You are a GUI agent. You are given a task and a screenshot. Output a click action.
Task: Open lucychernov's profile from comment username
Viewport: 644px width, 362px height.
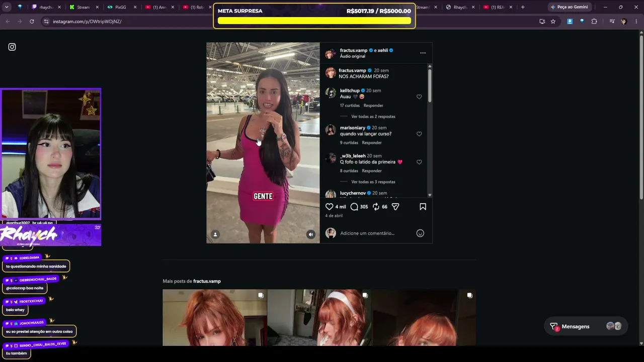[x=353, y=193]
